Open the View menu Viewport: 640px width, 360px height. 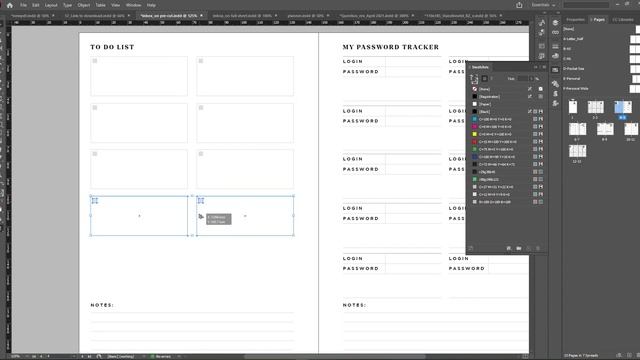coord(116,5)
